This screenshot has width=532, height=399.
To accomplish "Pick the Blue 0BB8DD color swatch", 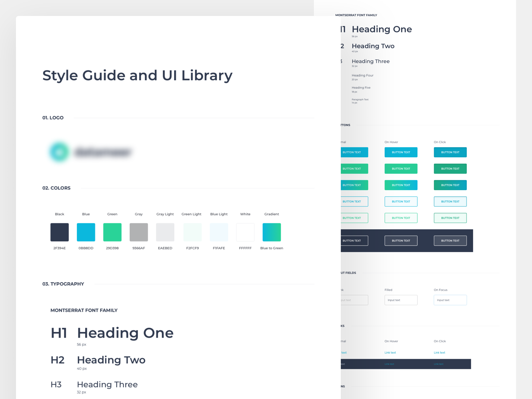I will 86,232.
